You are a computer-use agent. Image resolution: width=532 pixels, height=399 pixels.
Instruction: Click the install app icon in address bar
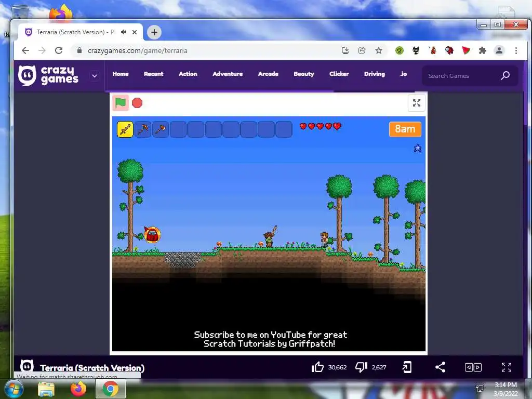(x=345, y=50)
